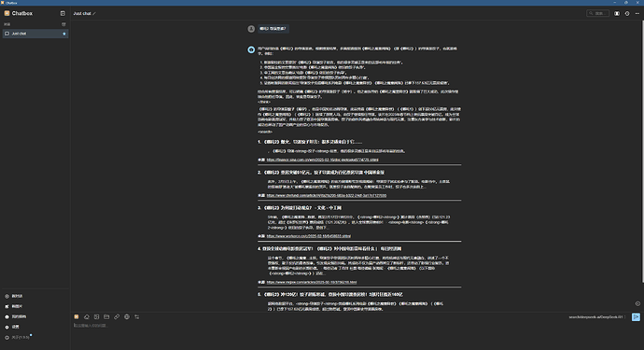The image size is (644, 350).
Task: Open the model selector next to the send button
Action: point(596,317)
